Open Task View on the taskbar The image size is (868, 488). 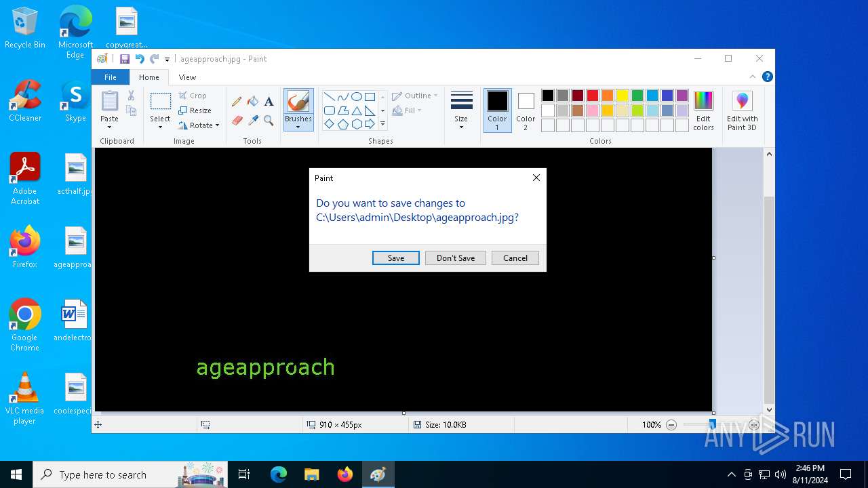tap(244, 474)
